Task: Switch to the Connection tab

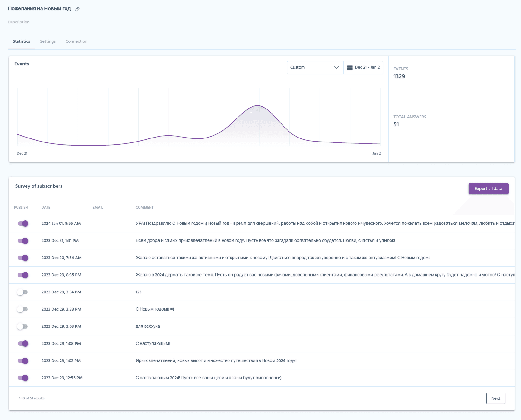Action: [x=76, y=41]
